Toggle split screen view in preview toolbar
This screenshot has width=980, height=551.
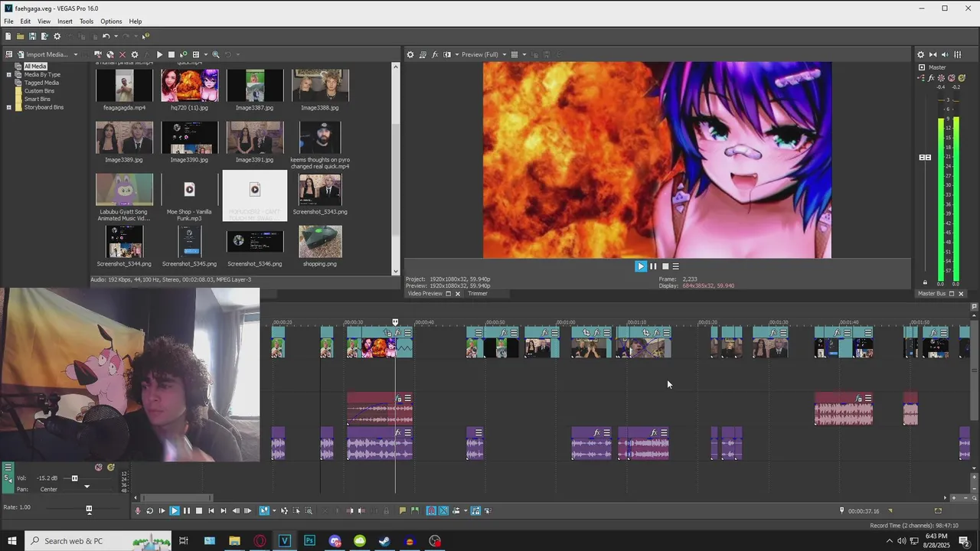coord(447,54)
